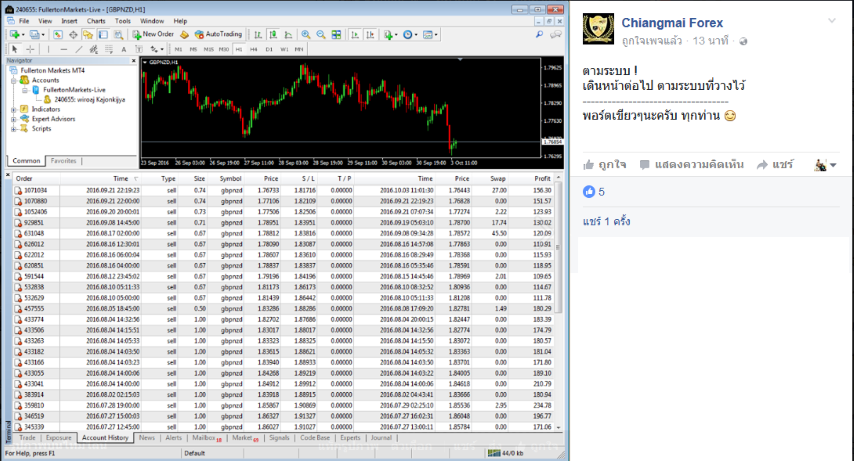Image resolution: width=854 pixels, height=461 pixels.
Task: Click the globe privacy icon on post
Action: tap(743, 41)
